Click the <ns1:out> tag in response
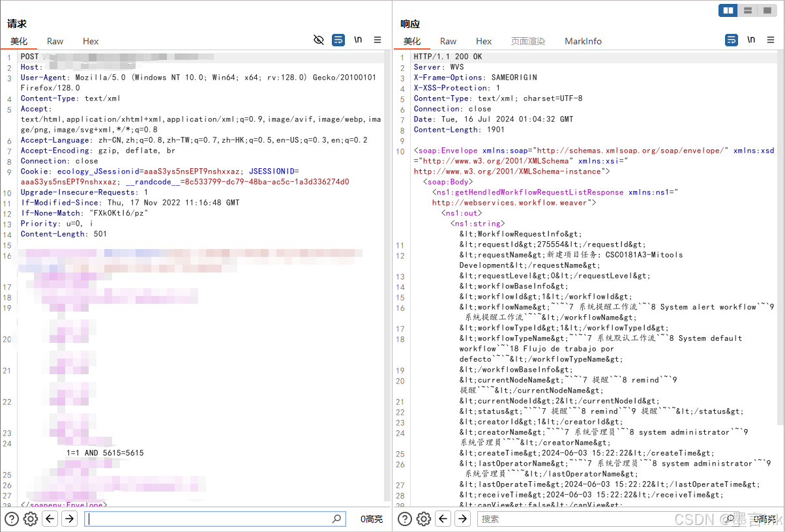785x532 pixels. coord(462,213)
